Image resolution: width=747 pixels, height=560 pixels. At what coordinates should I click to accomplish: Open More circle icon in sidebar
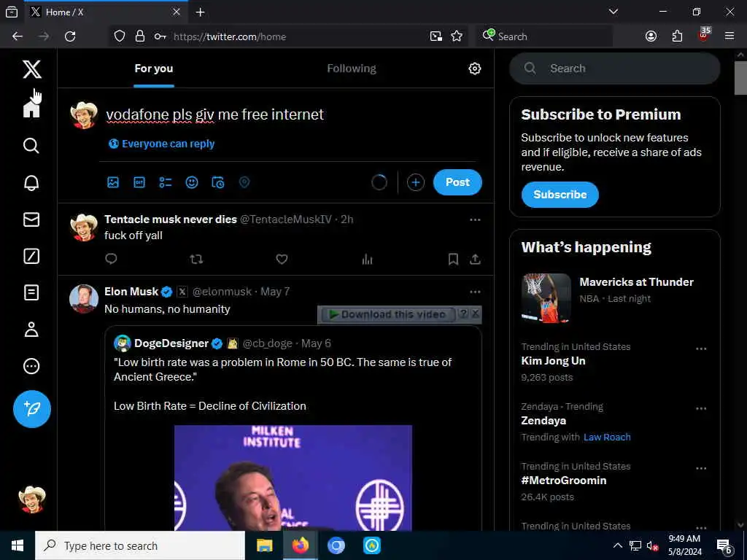[31, 366]
